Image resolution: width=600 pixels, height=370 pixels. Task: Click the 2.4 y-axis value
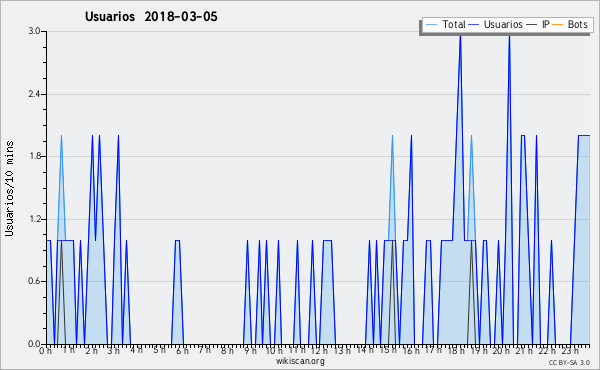35,94
